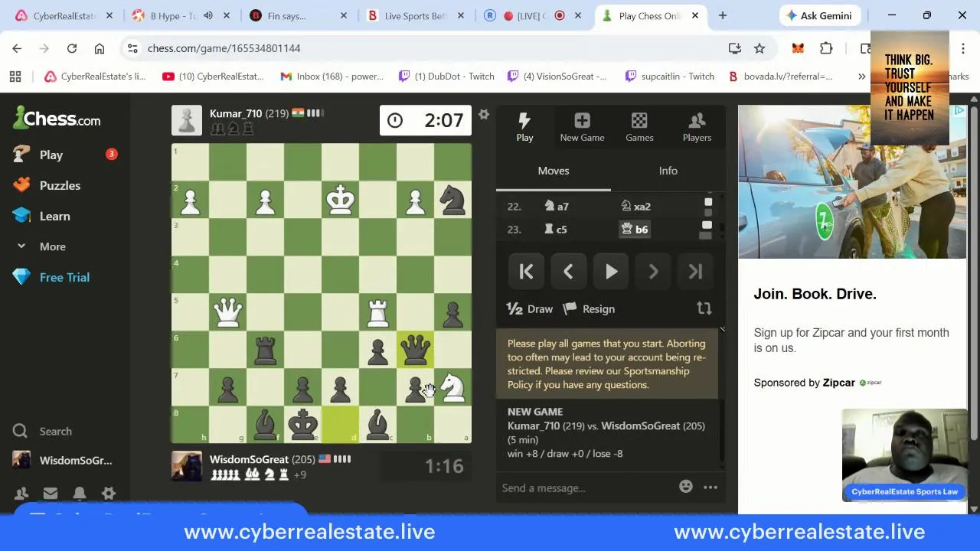Open WisdomSoGreat profile in the sidebar
This screenshot has height=551, width=980.
63,460
